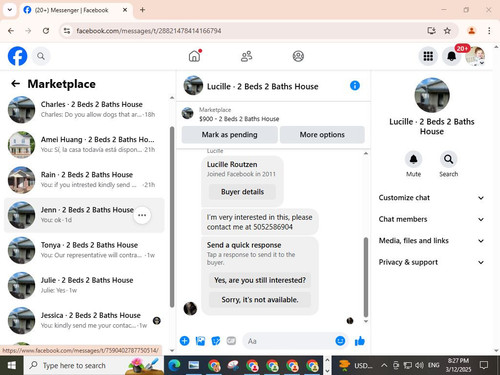Screen dimensions: 500x375
Task: Search in conversation using magnifier icon
Action: pos(448,159)
